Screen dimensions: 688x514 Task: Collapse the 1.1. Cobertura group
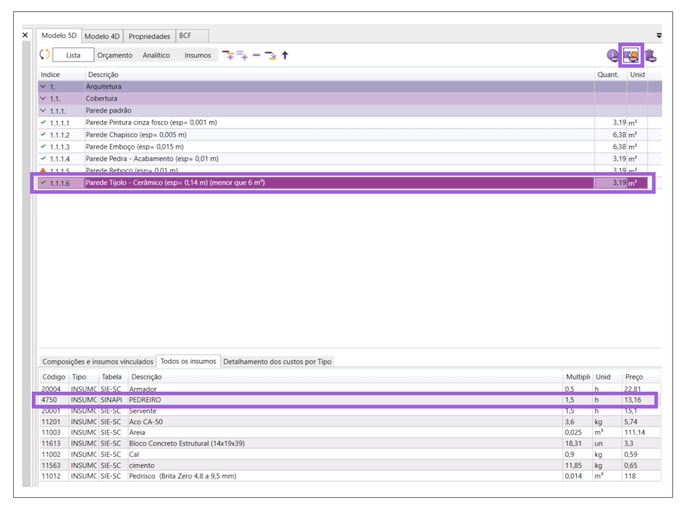[x=43, y=98]
